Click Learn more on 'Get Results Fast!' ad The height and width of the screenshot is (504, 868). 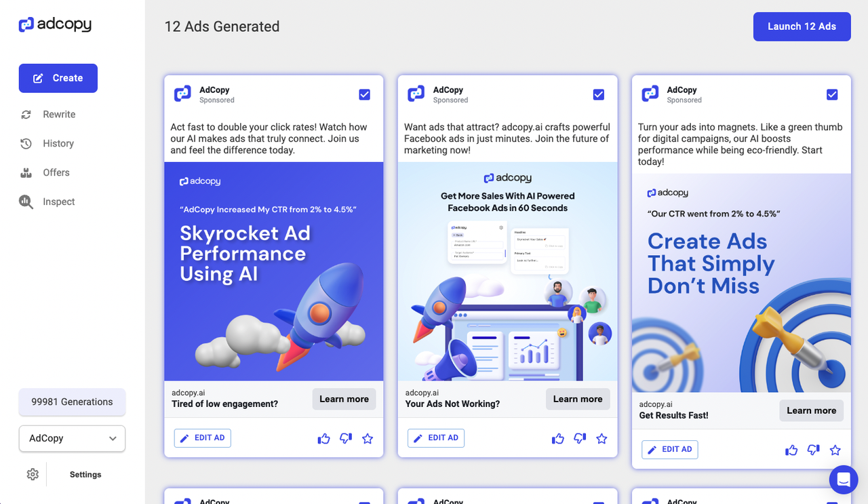812,410
